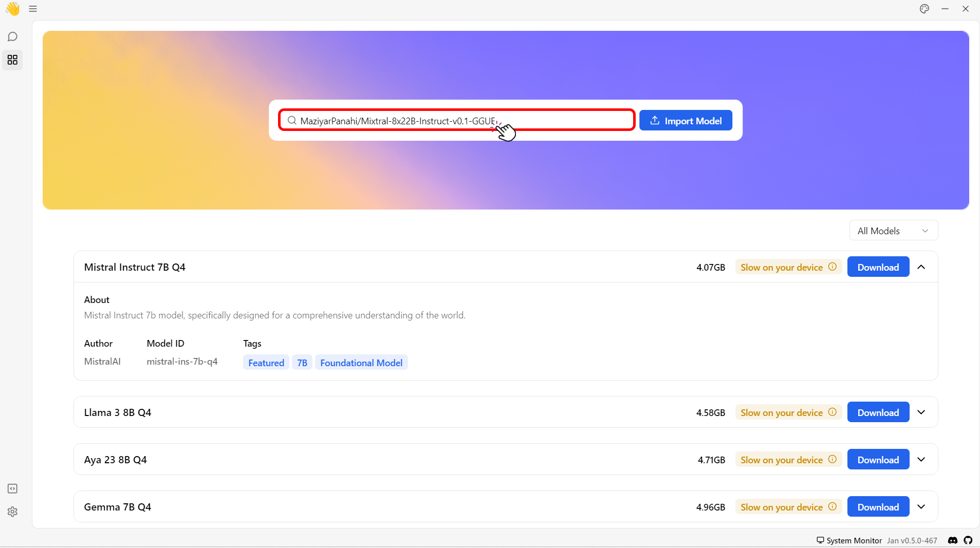
Task: Open the theme palette picker
Action: coord(924,9)
